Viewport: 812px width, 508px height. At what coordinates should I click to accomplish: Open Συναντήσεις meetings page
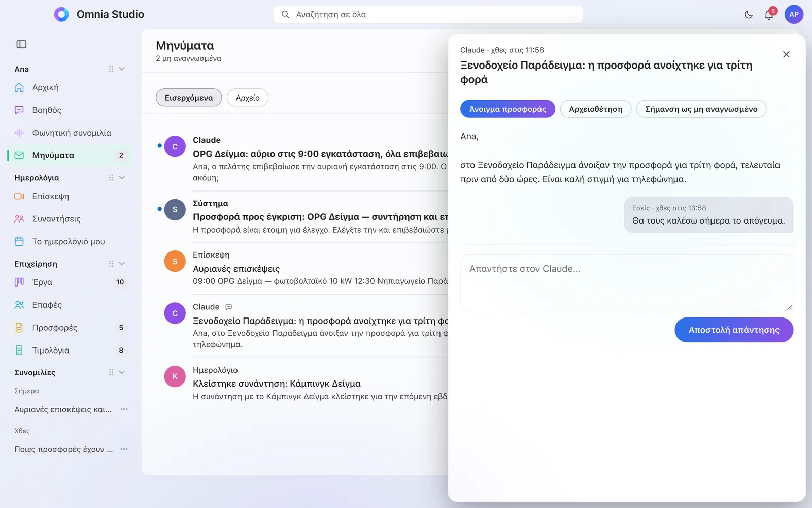pyautogui.click(x=70, y=219)
